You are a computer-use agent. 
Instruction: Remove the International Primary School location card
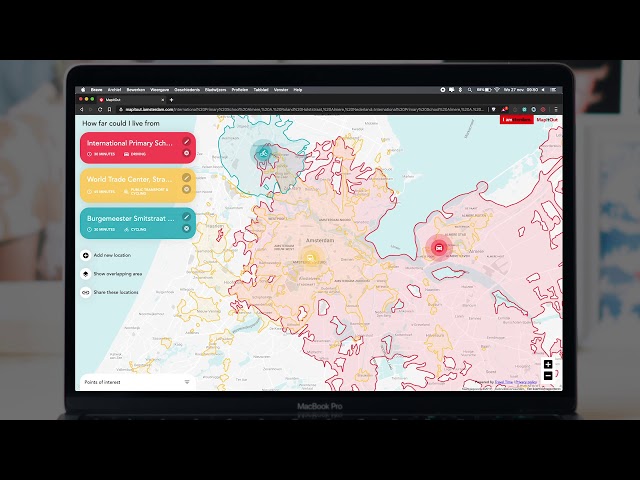click(187, 153)
